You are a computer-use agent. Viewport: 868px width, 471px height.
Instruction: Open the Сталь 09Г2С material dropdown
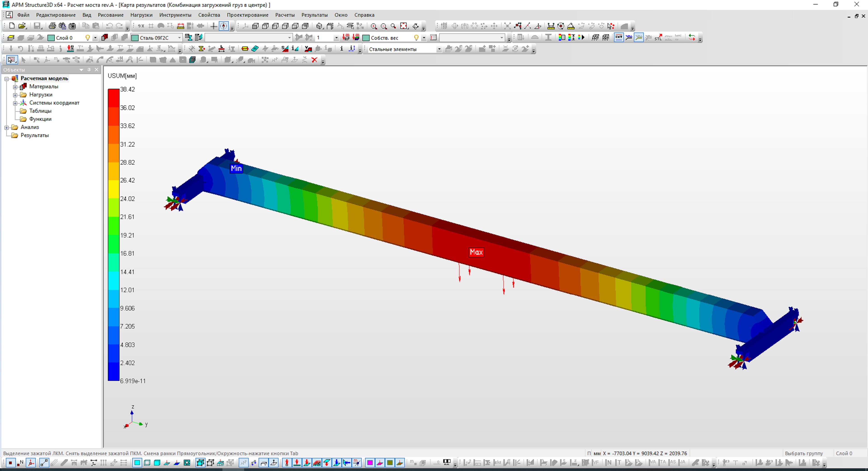(179, 38)
